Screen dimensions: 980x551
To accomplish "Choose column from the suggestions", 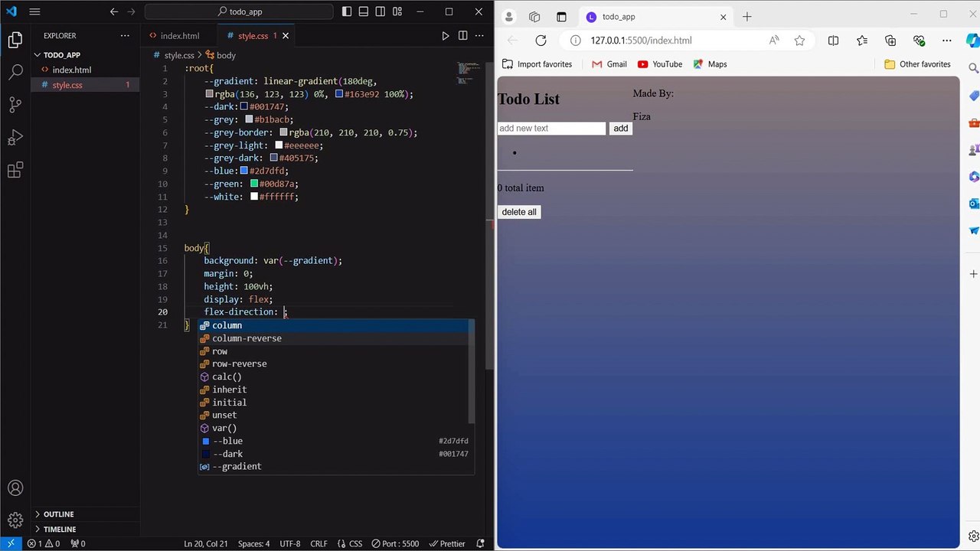I will tap(336, 325).
